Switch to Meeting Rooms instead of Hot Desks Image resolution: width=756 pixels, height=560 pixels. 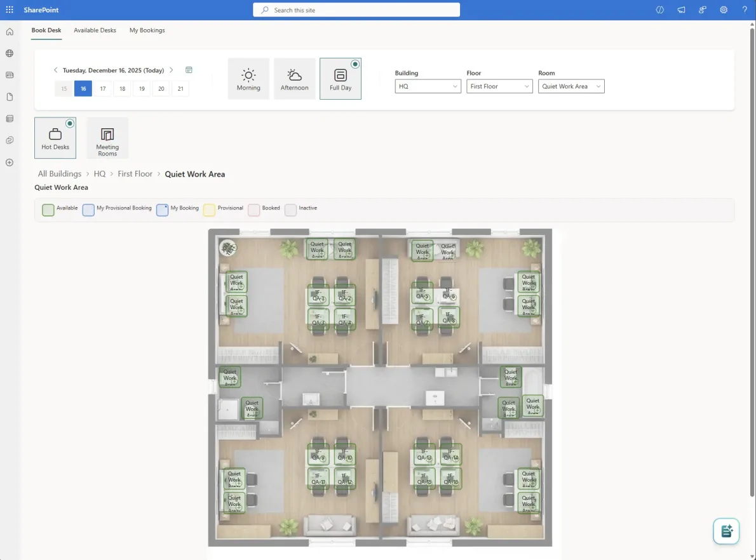[x=107, y=138]
